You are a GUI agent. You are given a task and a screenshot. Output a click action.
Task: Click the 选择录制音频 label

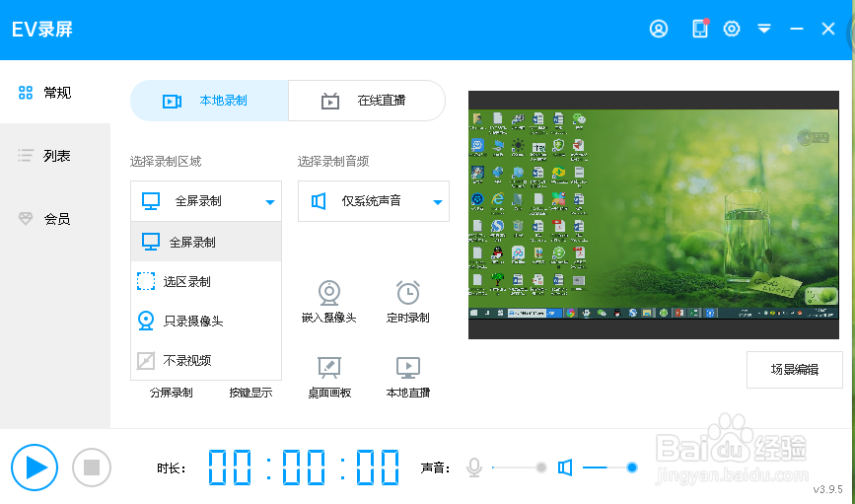[x=333, y=162]
